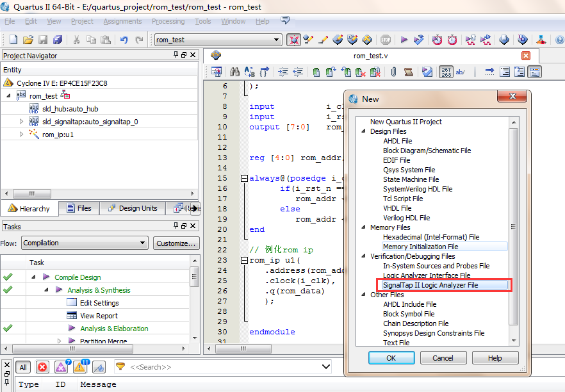Click the Decrease indent icon
This screenshot has height=392, width=565.
click(298, 72)
